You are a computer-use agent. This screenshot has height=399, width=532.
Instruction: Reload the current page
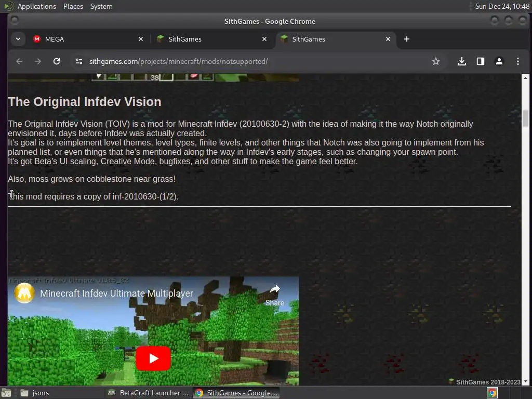tap(57, 61)
